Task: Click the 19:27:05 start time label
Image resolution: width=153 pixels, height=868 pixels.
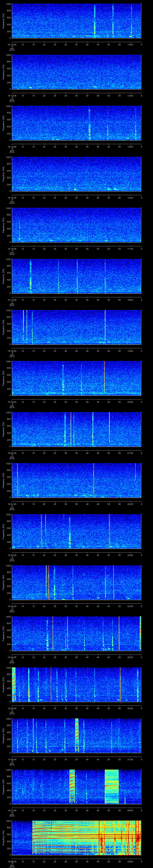Action: (x=12, y=810)
